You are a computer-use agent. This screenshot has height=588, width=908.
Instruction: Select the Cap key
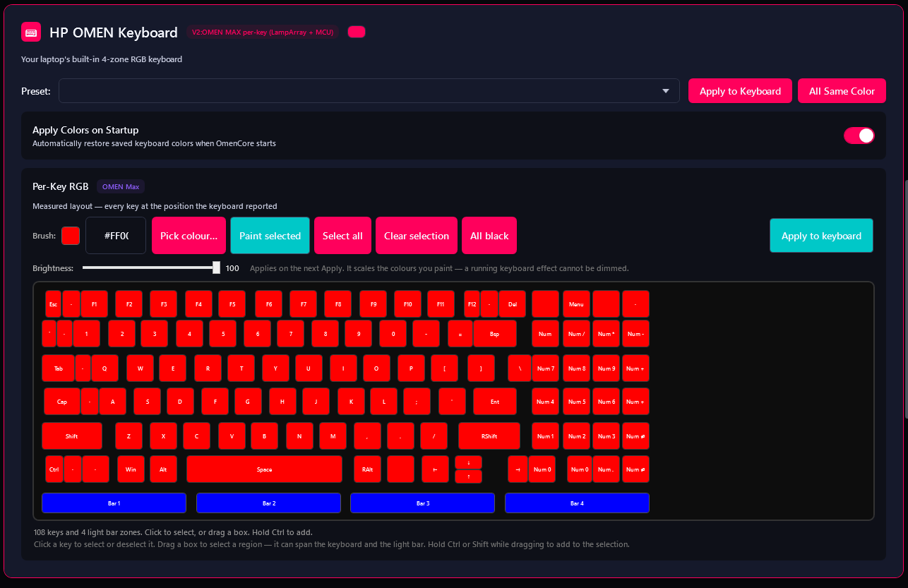(x=62, y=402)
